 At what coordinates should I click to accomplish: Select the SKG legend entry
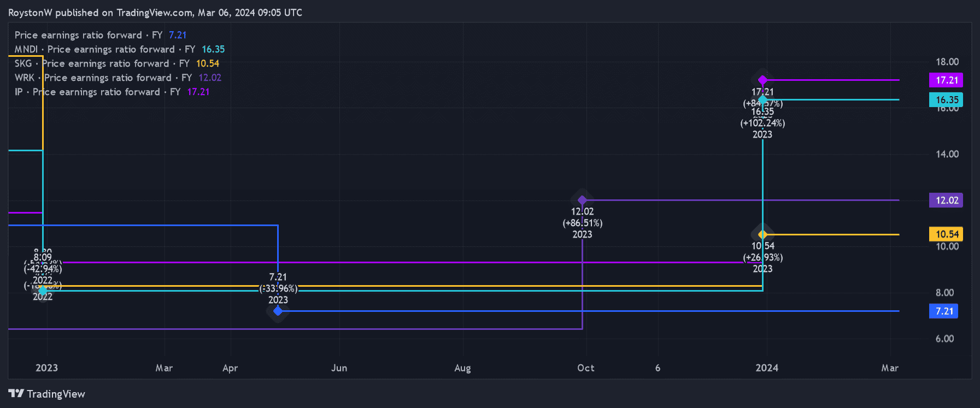[116, 63]
